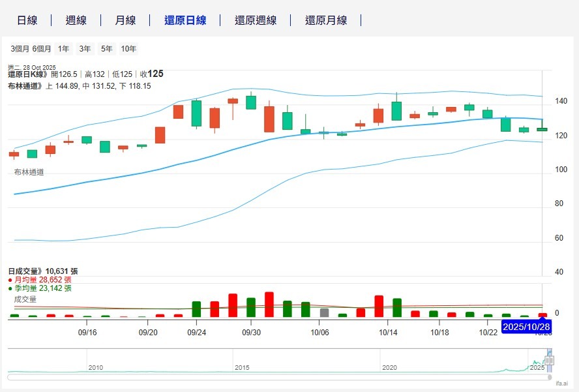Jump to 2010 in the navigator timeline
This screenshot has height=392, width=579.
click(x=95, y=368)
